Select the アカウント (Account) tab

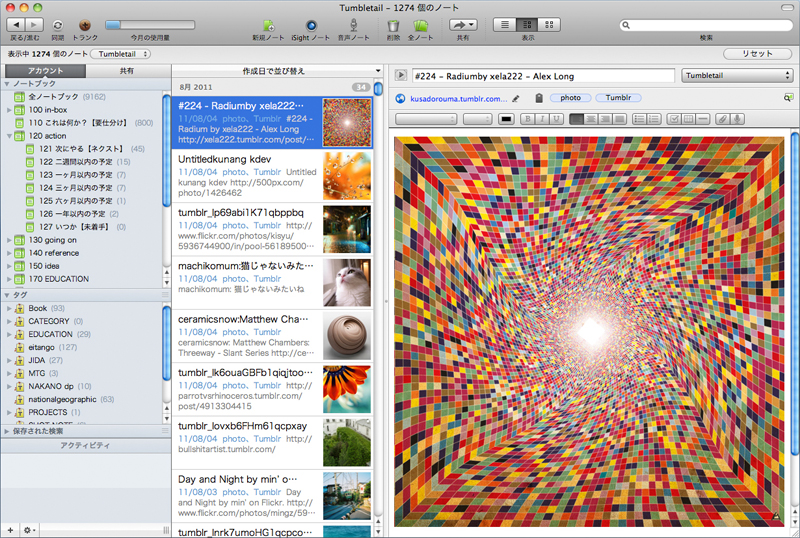[x=46, y=71]
